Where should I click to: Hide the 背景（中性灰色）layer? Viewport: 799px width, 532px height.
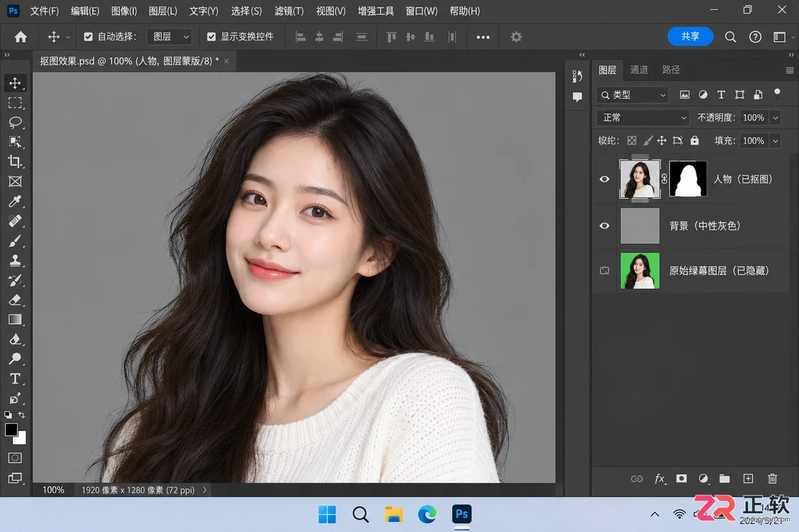click(605, 226)
